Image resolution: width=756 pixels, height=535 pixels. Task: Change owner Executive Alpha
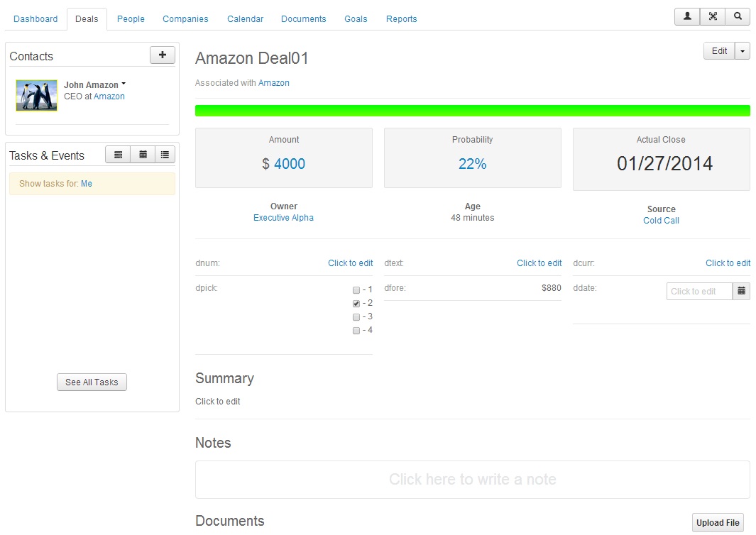pos(283,217)
